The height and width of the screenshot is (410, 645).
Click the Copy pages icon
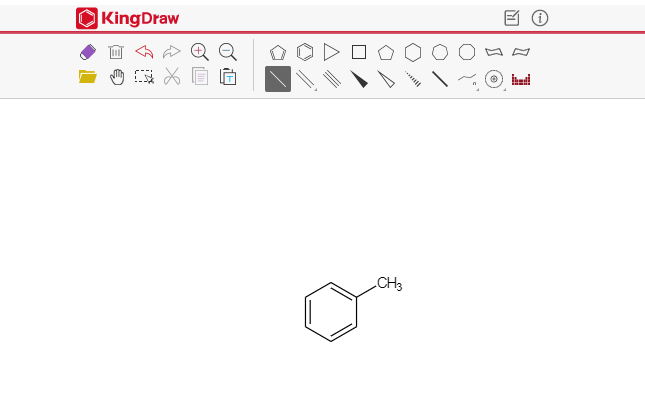point(200,77)
